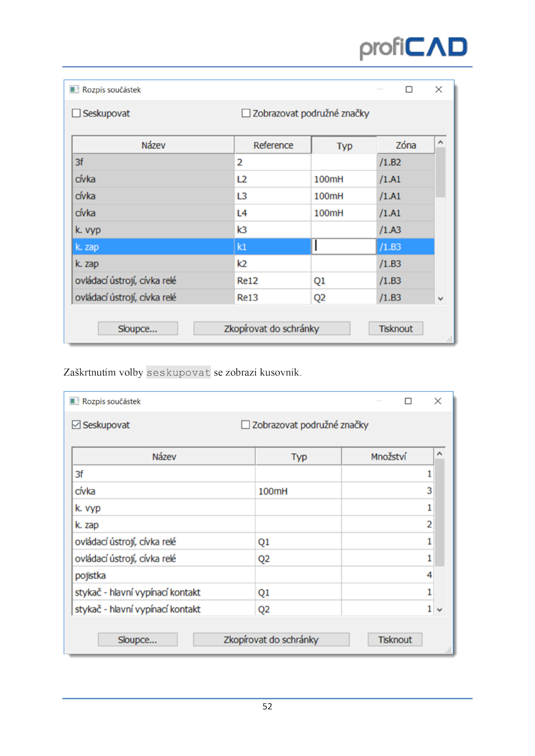535x756 pixels.
Task: Click reference cell Re13
Action: pos(273,297)
